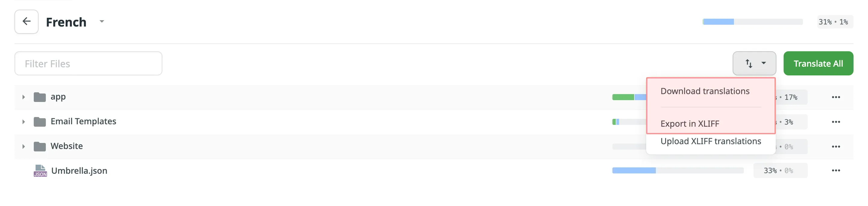Select the Website folder icon
The height and width of the screenshot is (206, 868).
pyautogui.click(x=39, y=146)
